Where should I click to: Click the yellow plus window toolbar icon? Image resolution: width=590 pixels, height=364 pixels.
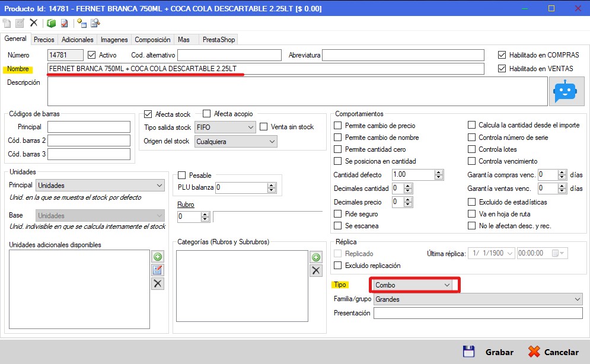point(82,23)
